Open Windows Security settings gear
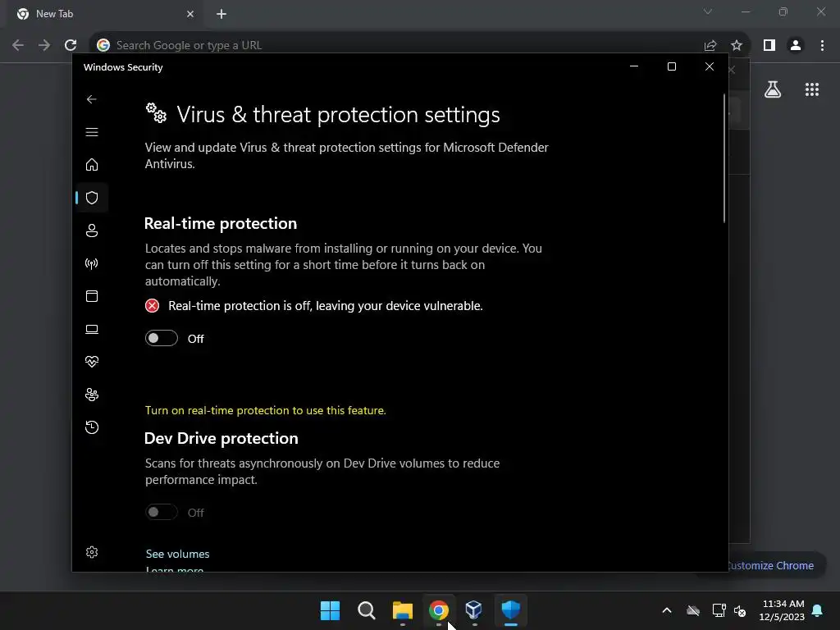This screenshot has width=840, height=630. point(92,552)
